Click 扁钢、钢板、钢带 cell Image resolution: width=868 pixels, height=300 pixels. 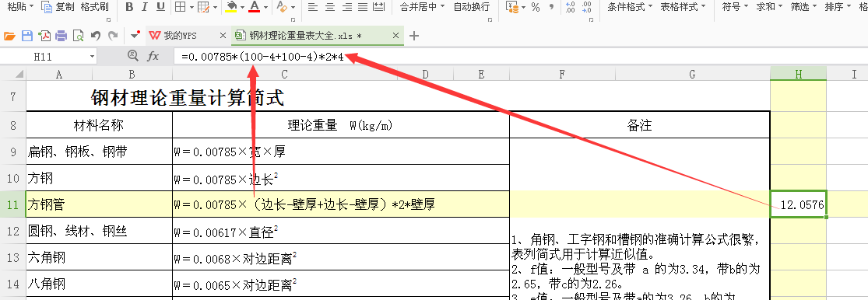click(99, 152)
